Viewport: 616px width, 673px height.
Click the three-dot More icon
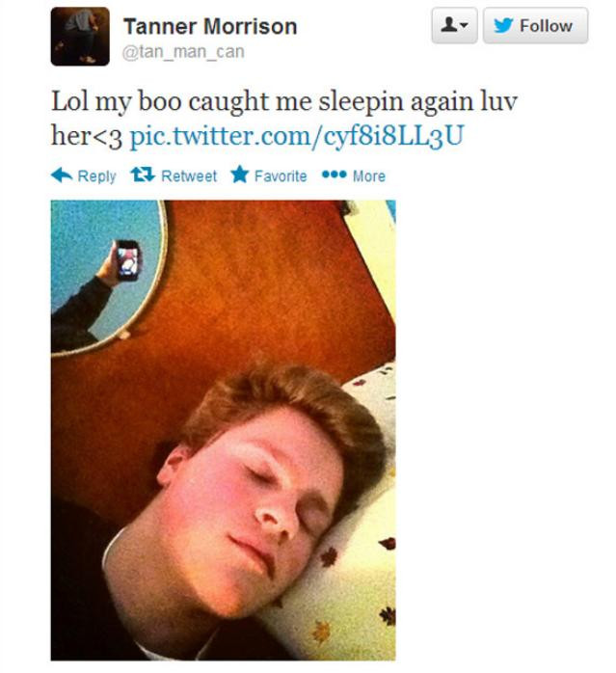click(334, 175)
